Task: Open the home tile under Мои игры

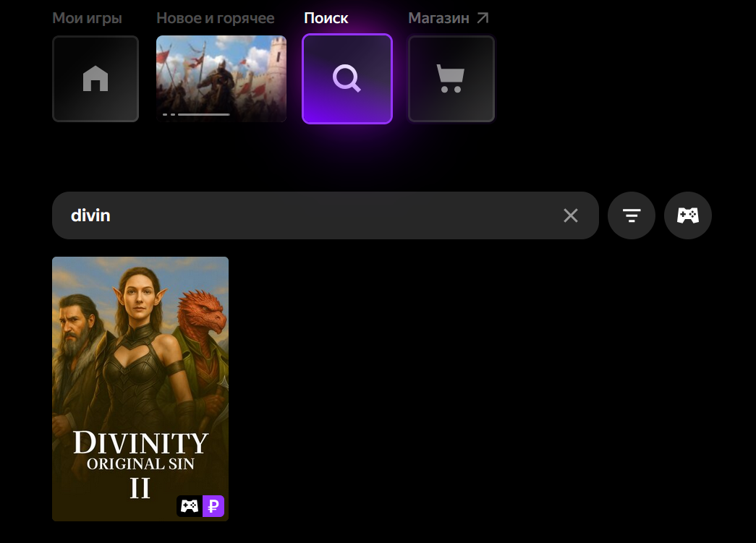Action: click(95, 79)
